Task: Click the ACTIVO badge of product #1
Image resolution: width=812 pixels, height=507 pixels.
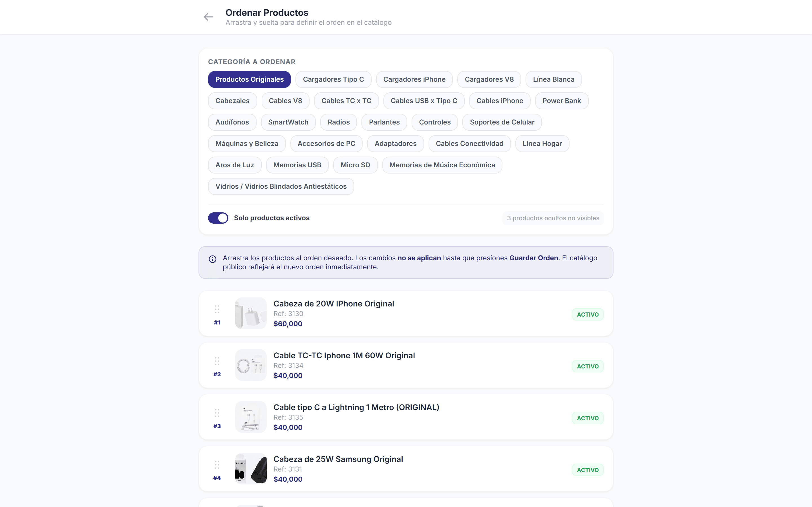Action: [x=588, y=315]
